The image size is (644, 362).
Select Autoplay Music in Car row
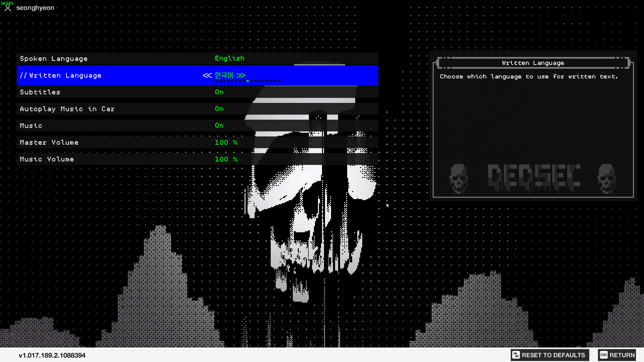197,109
